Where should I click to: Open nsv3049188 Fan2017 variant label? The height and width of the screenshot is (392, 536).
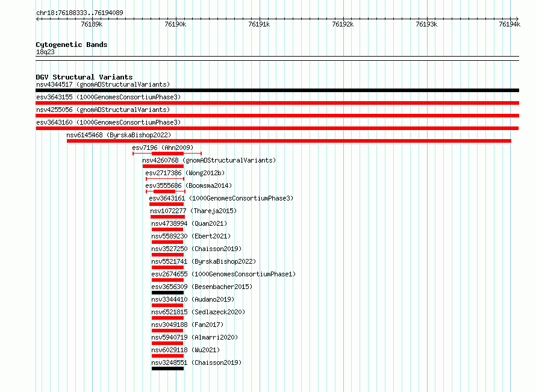click(x=187, y=325)
